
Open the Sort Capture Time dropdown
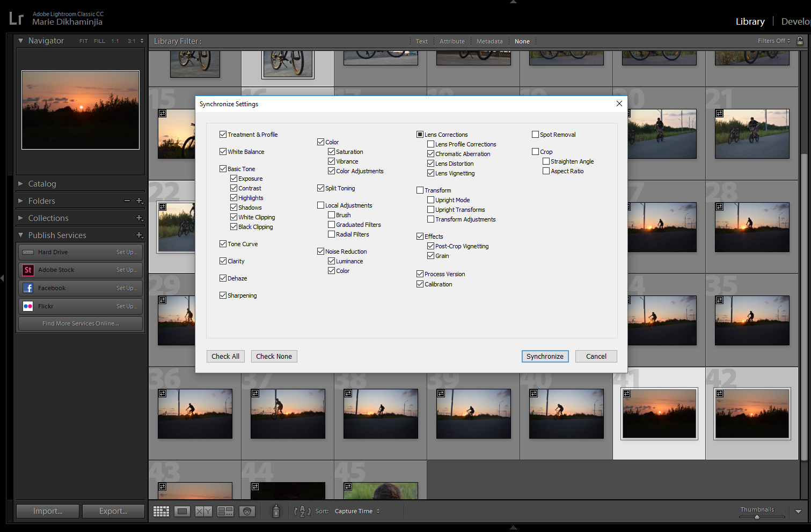coord(357,511)
